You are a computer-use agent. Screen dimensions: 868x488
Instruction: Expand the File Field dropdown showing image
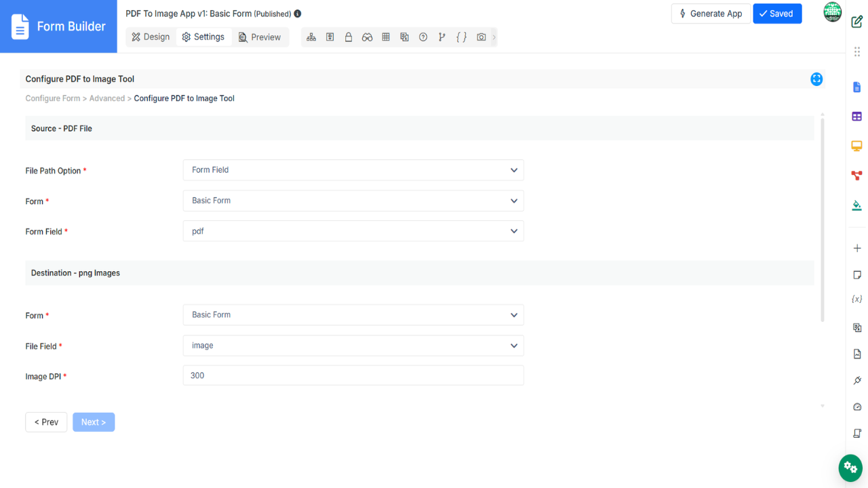point(353,346)
